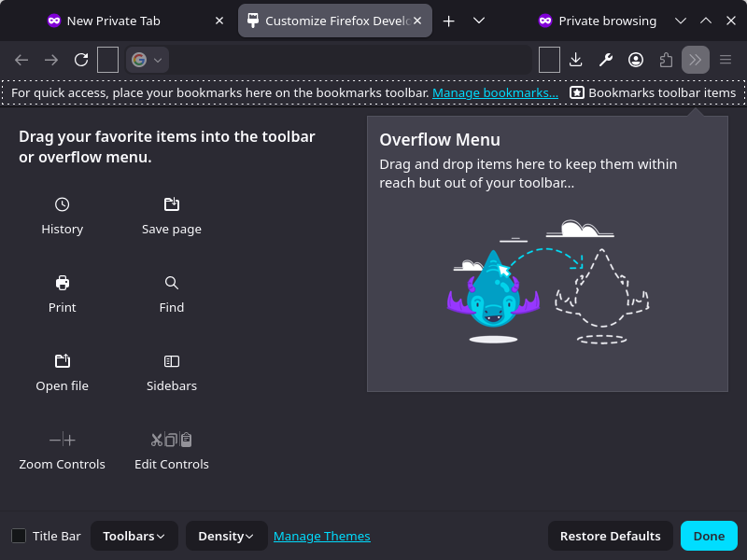Select the Print item

62,294
